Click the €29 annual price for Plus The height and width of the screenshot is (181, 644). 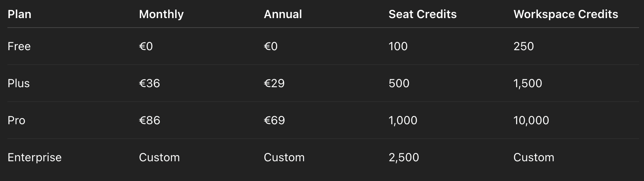[x=274, y=83]
